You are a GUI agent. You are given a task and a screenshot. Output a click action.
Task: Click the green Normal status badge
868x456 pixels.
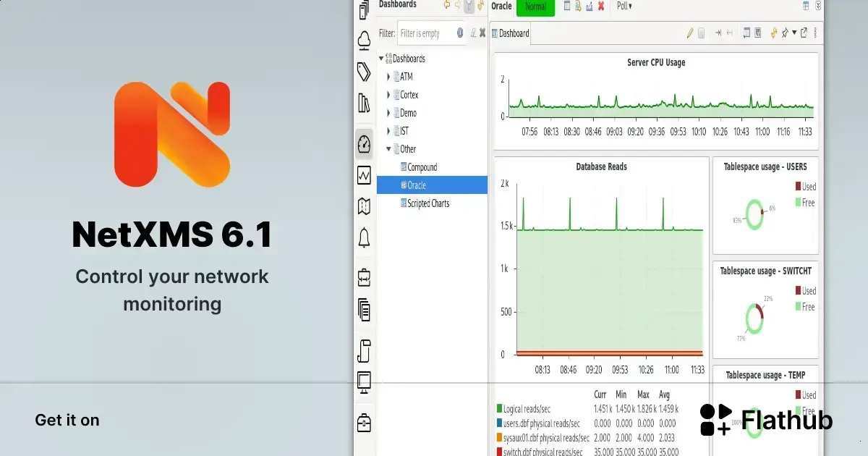[535, 7]
